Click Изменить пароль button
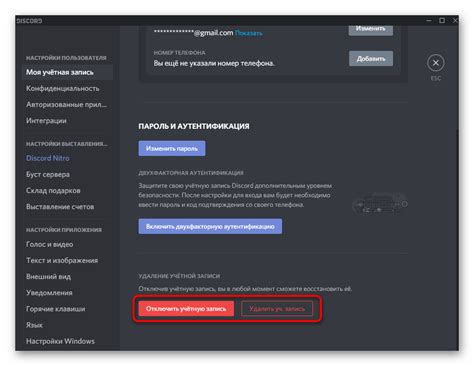Screen dimensions: 474x366 coord(172,148)
